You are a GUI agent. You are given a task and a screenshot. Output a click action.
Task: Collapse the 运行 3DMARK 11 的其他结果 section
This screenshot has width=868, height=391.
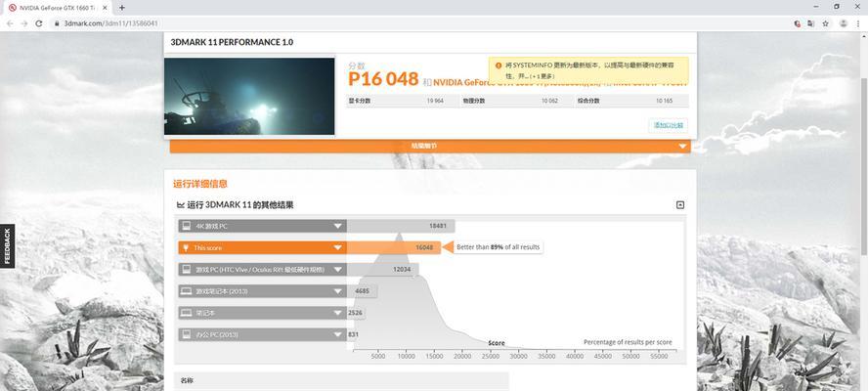click(x=680, y=205)
